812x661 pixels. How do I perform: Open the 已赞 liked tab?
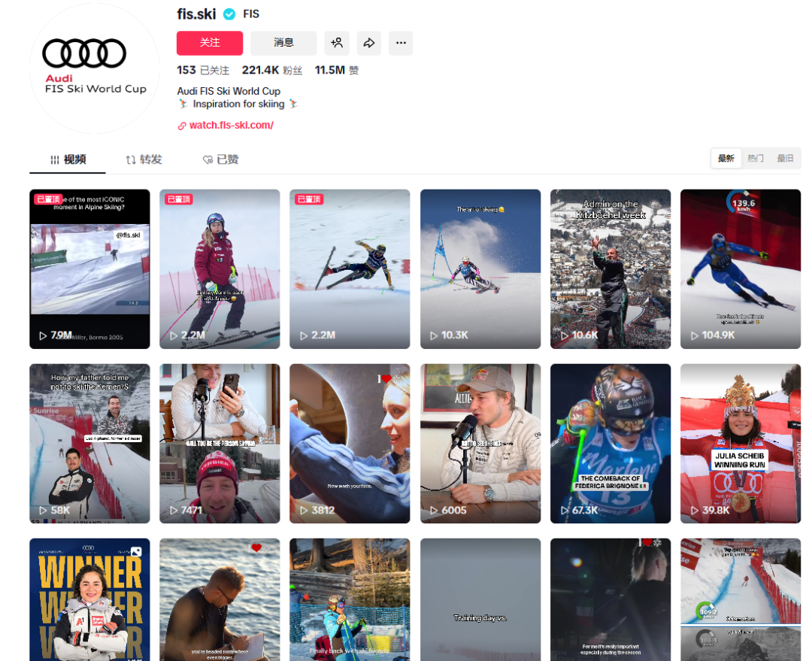pos(220,159)
